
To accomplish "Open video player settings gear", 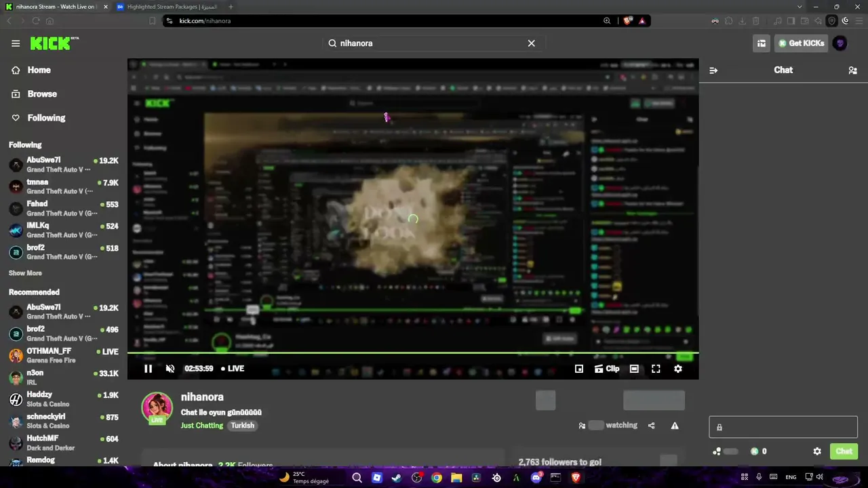I will pos(678,369).
